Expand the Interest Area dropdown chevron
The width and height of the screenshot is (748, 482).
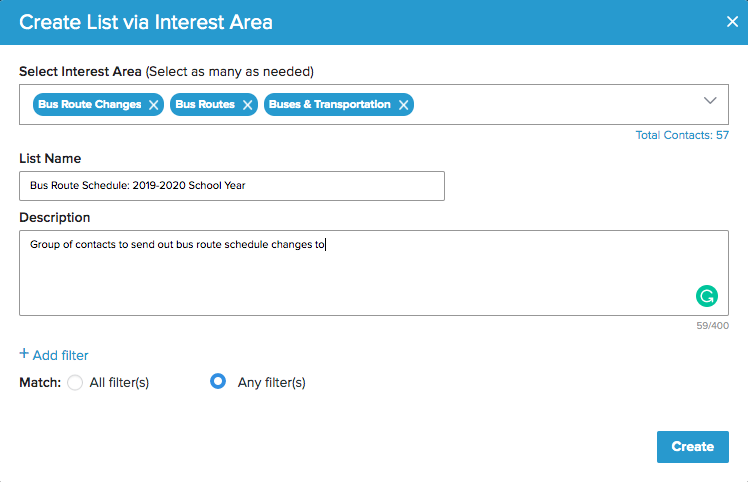[711, 101]
